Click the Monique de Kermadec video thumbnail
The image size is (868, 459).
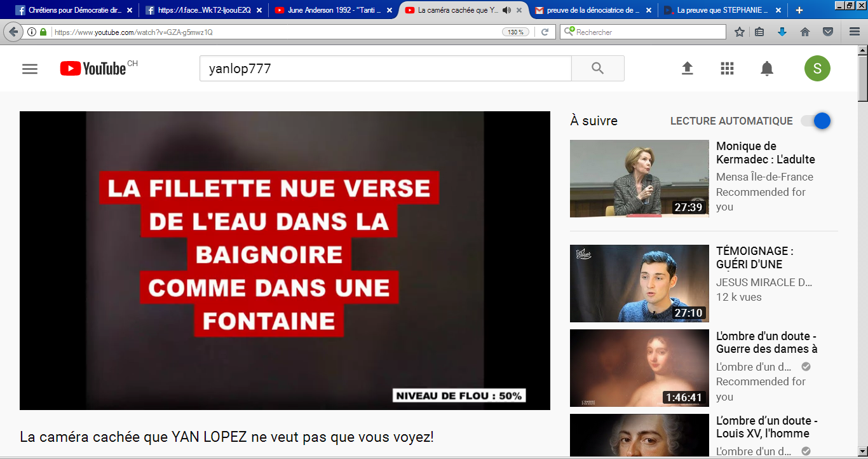tap(639, 179)
